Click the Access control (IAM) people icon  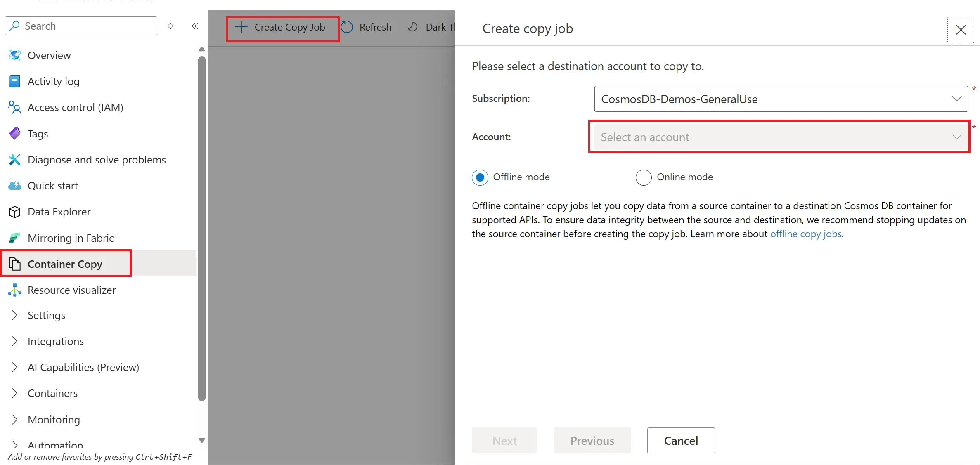tap(14, 107)
